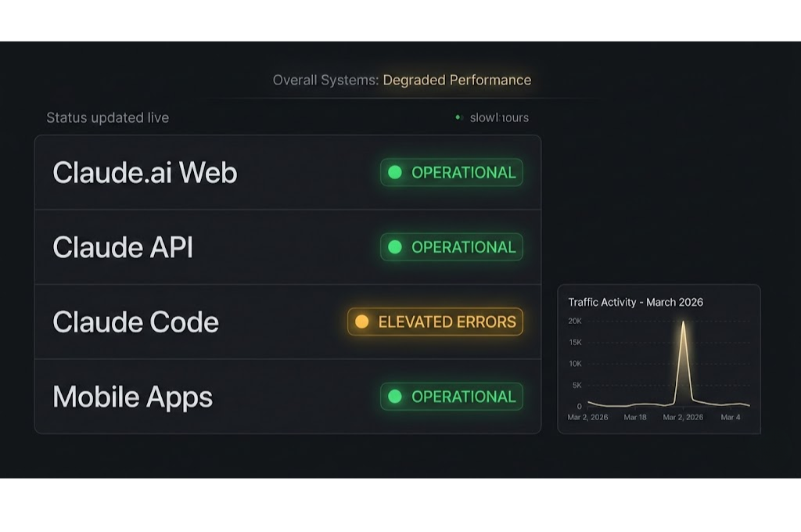Select the OPERATIONAL label in Mobile Apps row
This screenshot has width=801, height=532.
(x=463, y=397)
